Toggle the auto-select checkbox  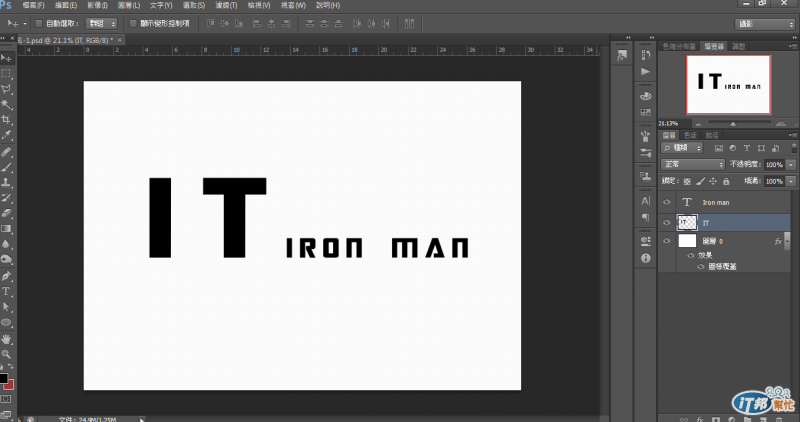pyautogui.click(x=38, y=23)
